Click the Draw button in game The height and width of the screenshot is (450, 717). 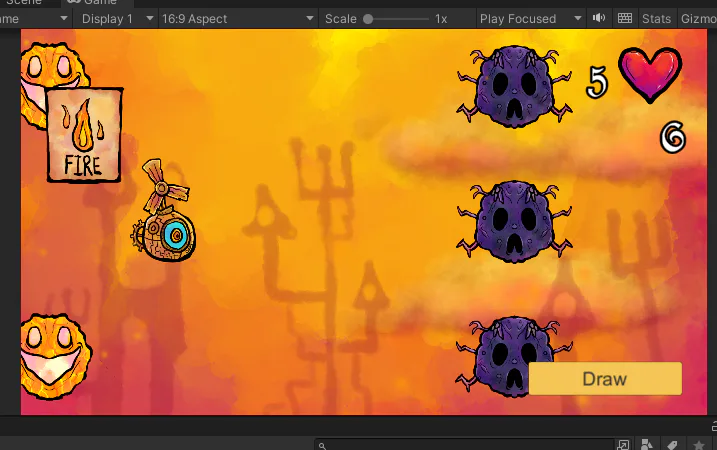click(x=605, y=379)
